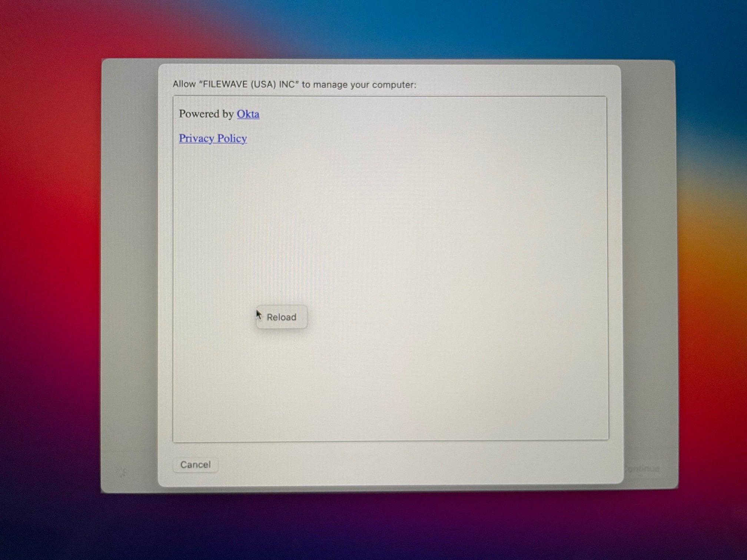Click the loading spinner in the setup window

click(122, 472)
